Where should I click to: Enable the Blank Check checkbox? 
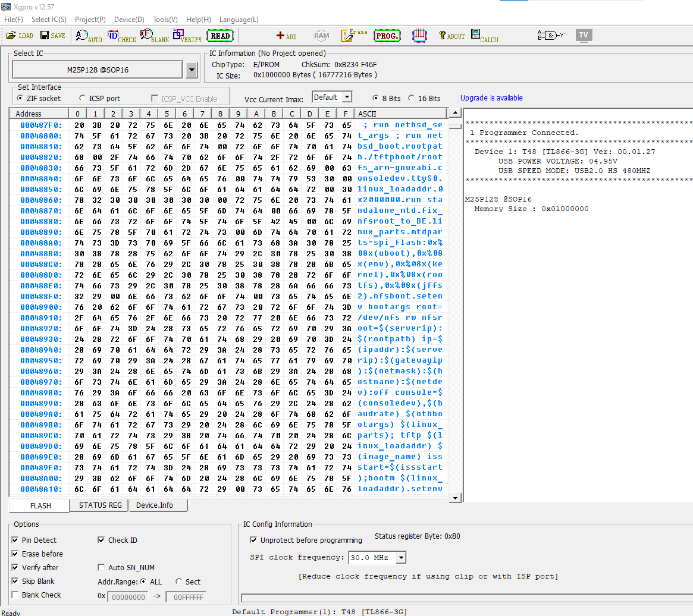point(15,595)
